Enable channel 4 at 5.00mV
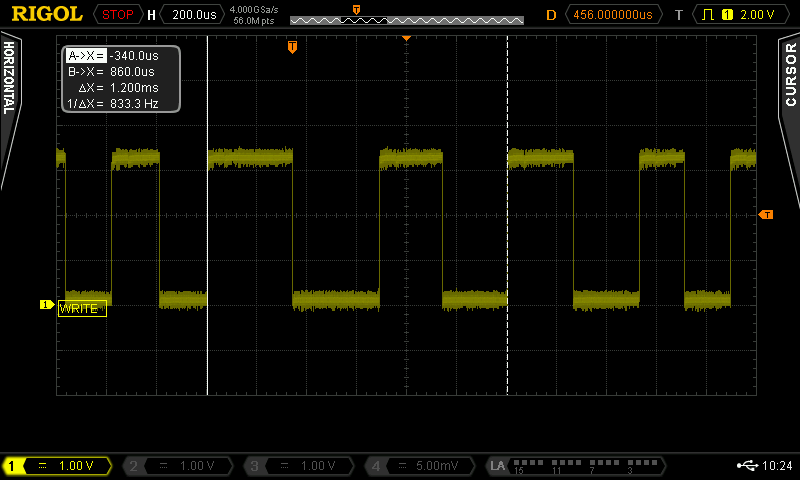Image resolution: width=800 pixels, height=480 pixels. coord(422,466)
